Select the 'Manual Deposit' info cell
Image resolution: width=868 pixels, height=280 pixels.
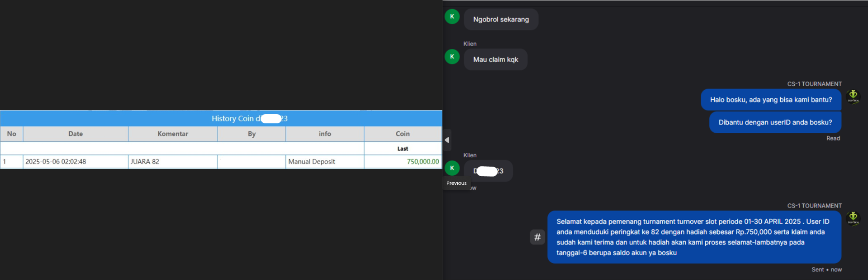coord(325,162)
